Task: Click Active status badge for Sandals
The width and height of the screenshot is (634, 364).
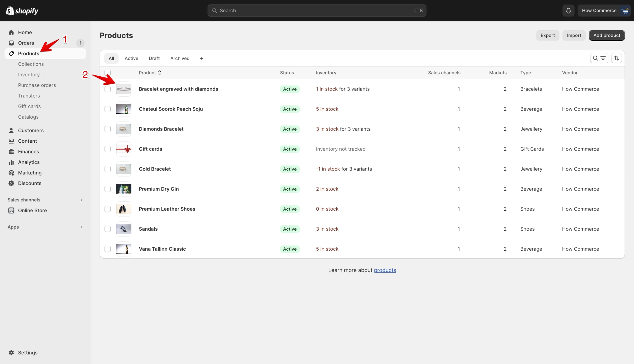Action: (290, 229)
